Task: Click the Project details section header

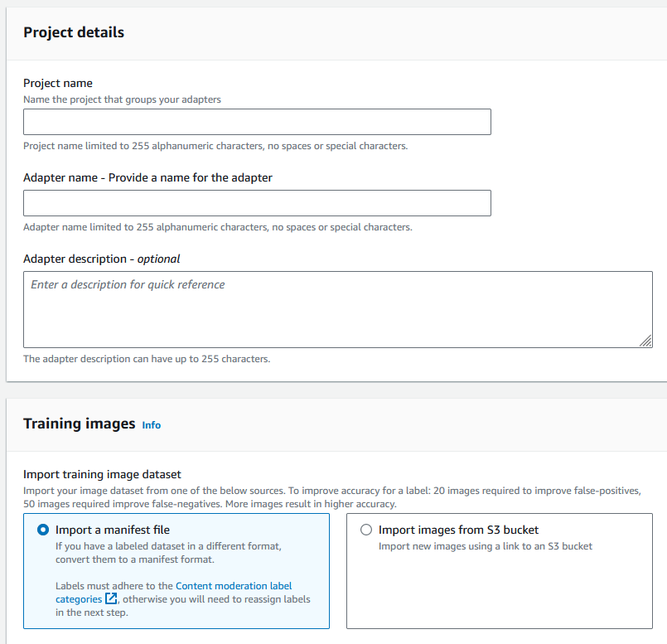Action: pyautogui.click(x=74, y=32)
